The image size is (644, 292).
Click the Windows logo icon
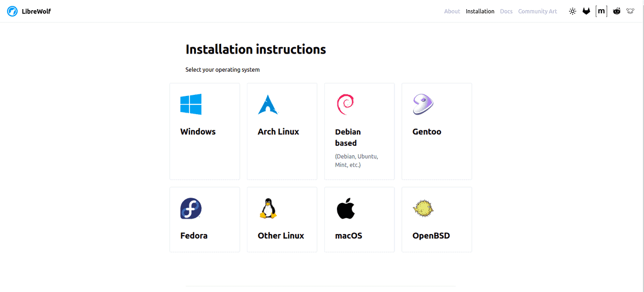coord(191,104)
